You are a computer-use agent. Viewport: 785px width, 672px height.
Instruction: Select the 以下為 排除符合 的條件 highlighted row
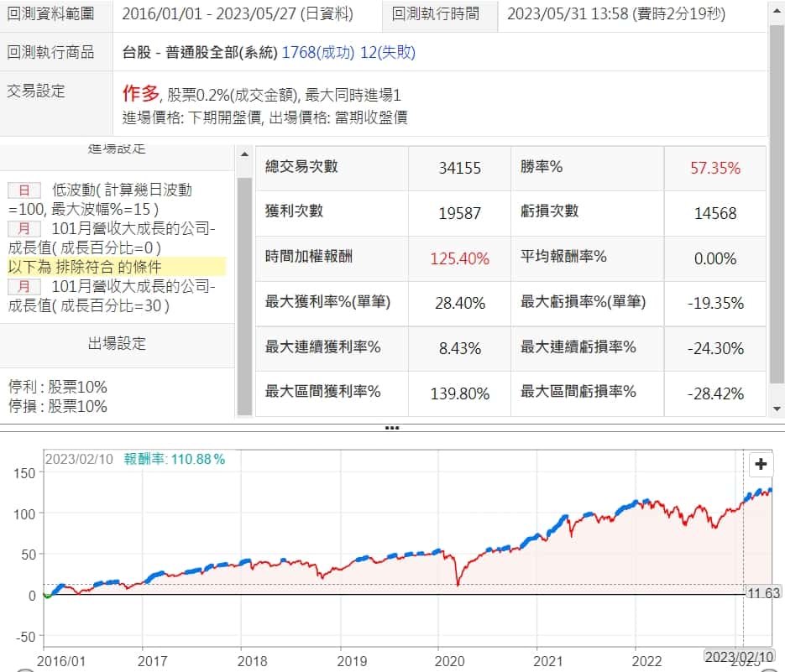[85, 268]
